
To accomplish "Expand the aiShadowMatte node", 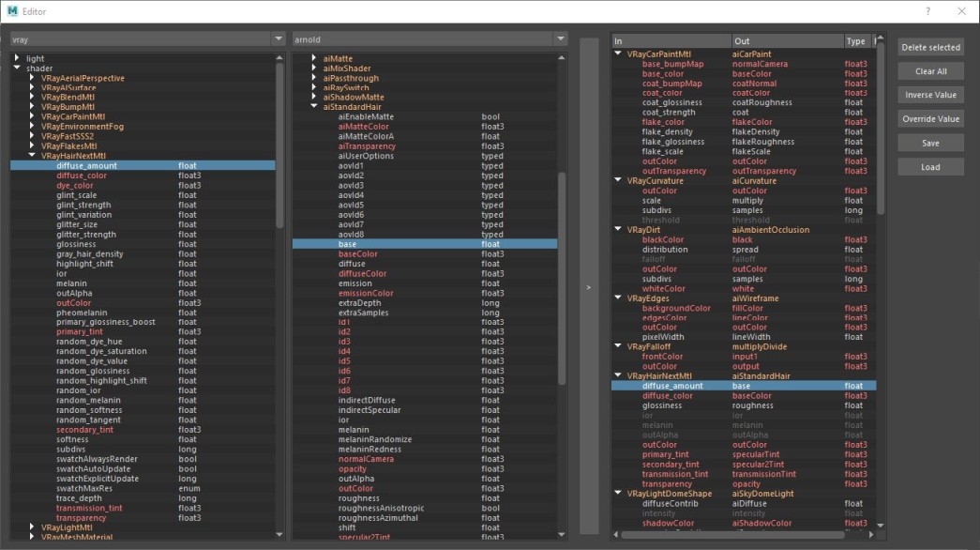I will tap(314, 97).
